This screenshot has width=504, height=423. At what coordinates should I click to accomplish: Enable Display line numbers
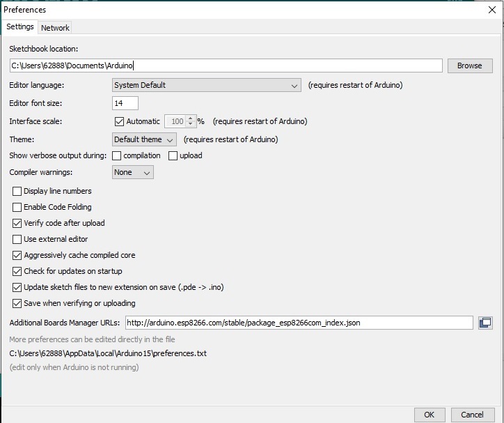tap(17, 192)
